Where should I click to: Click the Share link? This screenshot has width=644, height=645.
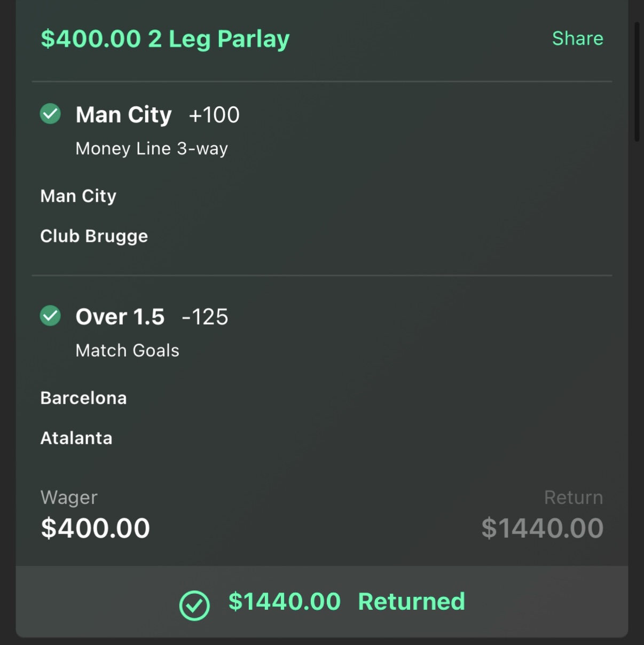pos(577,38)
